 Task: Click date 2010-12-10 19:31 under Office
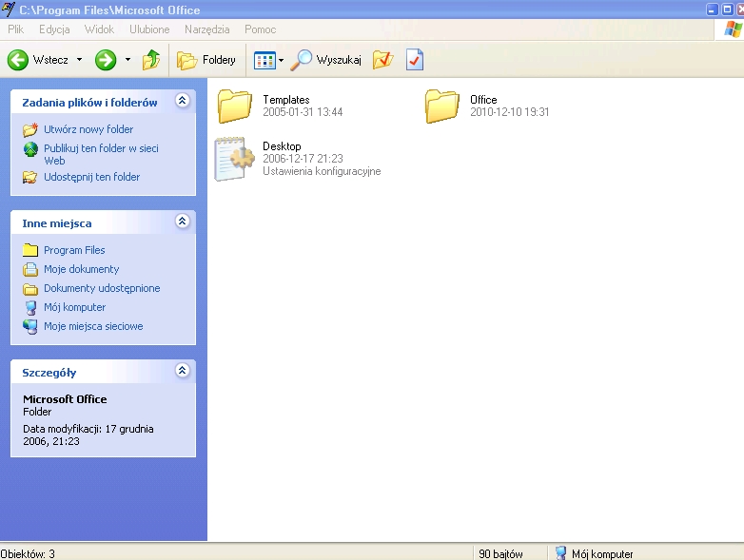pos(510,112)
